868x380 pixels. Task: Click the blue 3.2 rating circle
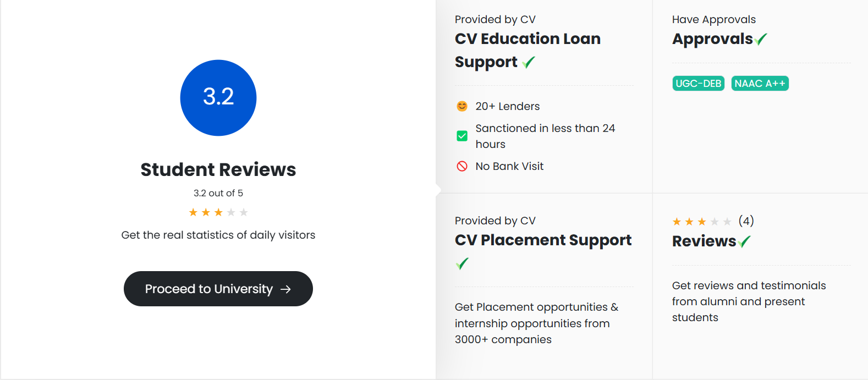point(218,98)
